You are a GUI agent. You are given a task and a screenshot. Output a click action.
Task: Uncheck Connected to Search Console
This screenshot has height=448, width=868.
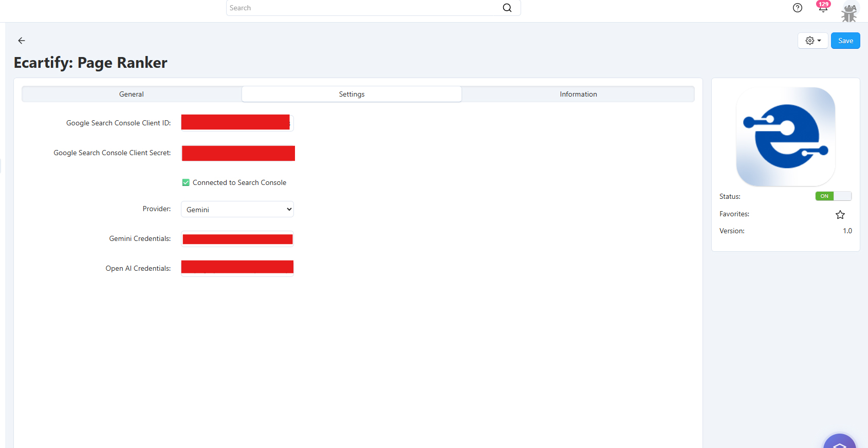(186, 182)
